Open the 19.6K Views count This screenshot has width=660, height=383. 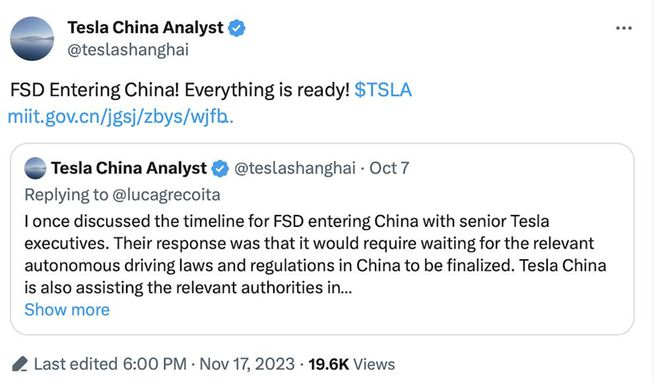[351, 364]
